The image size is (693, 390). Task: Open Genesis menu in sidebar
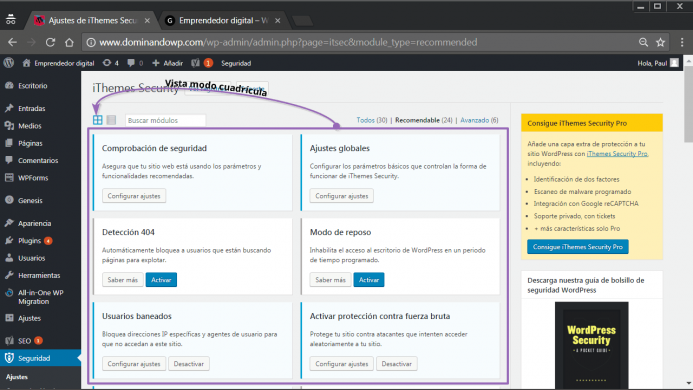(30, 200)
